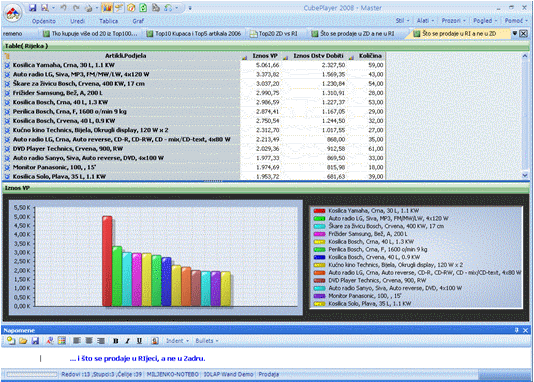The height and width of the screenshot is (382, 534).
Task: Click the Količina column header
Action: 370,56
